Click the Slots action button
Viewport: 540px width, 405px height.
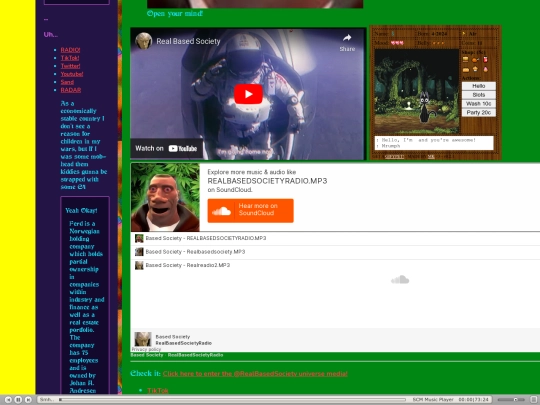coord(479,95)
